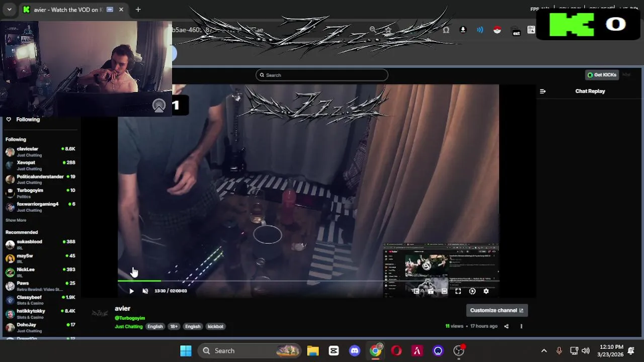Screen dimensions: 644x362
Task: Click the clip creation icon in player
Action: pyautogui.click(x=430, y=291)
